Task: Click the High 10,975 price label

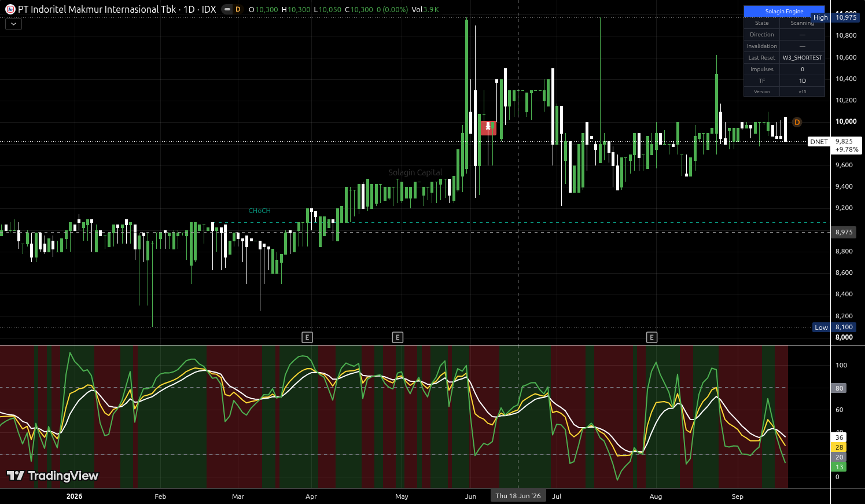Action: point(835,17)
